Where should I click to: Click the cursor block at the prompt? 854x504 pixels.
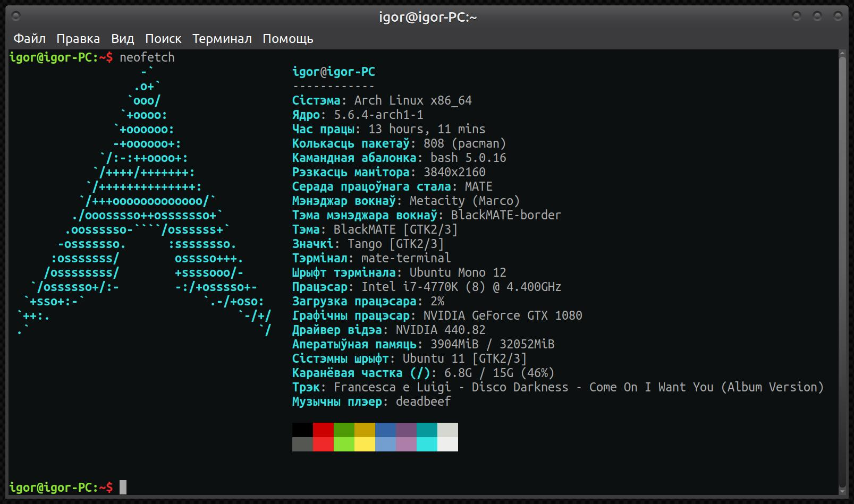tap(123, 487)
